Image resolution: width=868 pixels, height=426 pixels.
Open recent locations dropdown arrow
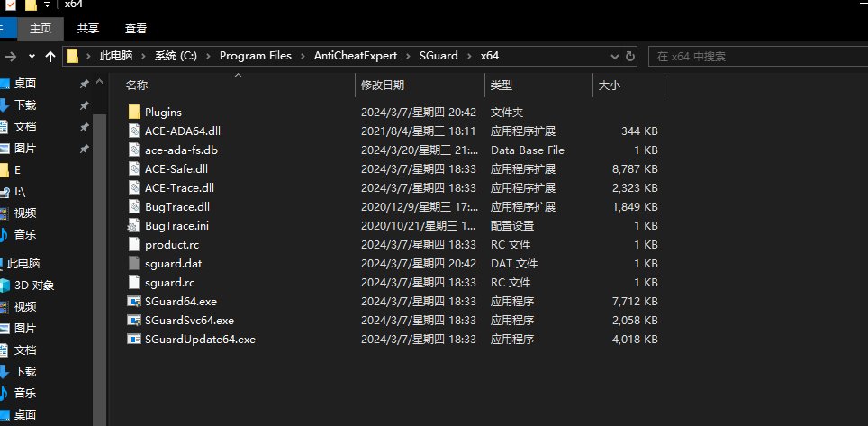coord(32,56)
